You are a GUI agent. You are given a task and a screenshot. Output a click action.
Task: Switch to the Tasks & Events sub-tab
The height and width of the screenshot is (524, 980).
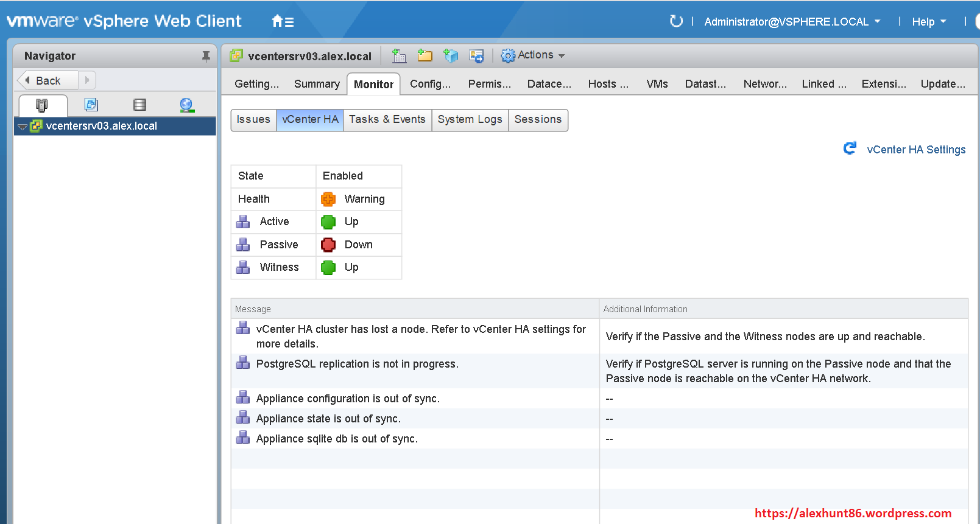387,119
